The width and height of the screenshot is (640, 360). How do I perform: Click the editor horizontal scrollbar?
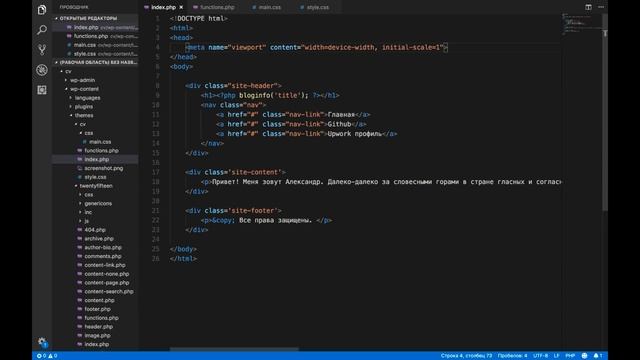coord(234,349)
